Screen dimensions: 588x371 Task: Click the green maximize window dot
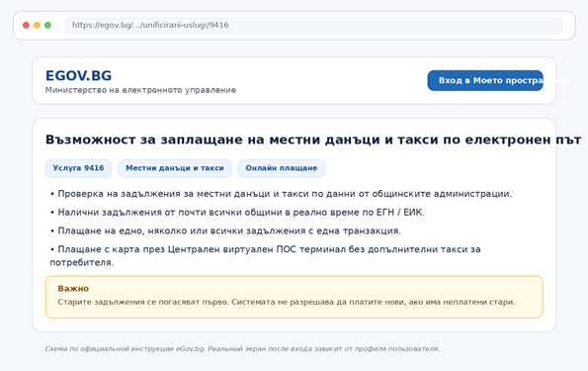[47, 25]
